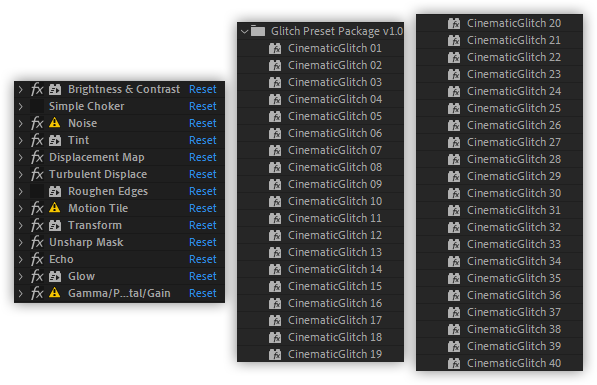The height and width of the screenshot is (385, 597).
Task: Click the Motion Tile warning icon
Action: (x=55, y=208)
